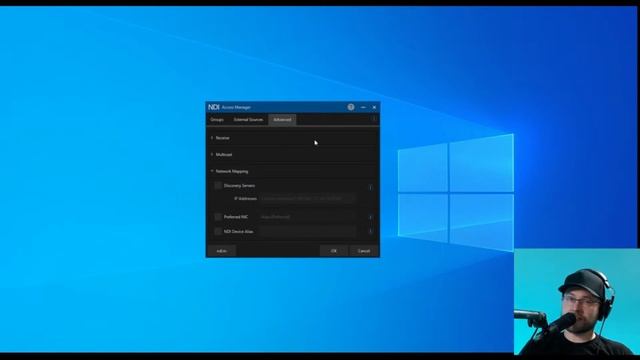Click the Access Manager title text
Viewport: 640px width, 360px height.
coord(236,107)
